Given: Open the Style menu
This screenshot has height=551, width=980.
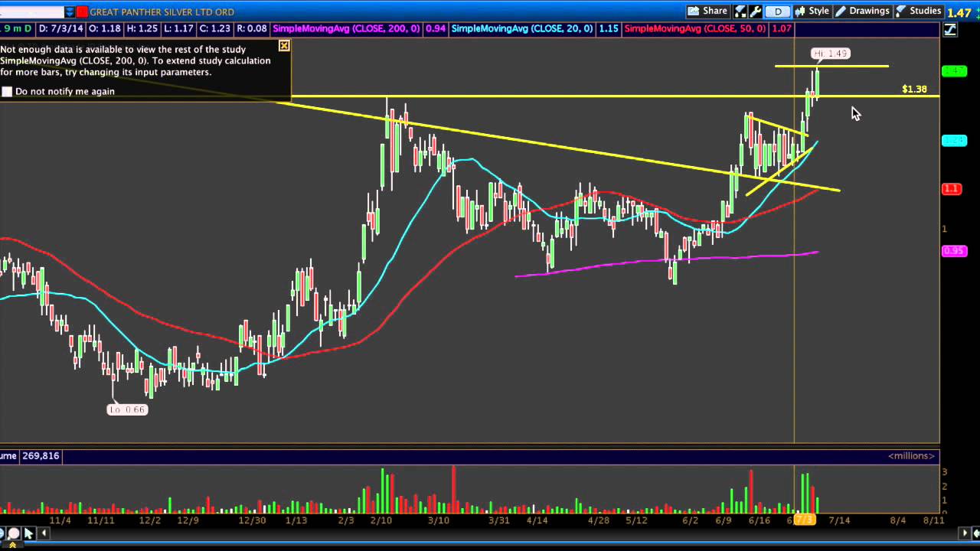Looking at the screenshot, I should pos(812,11).
